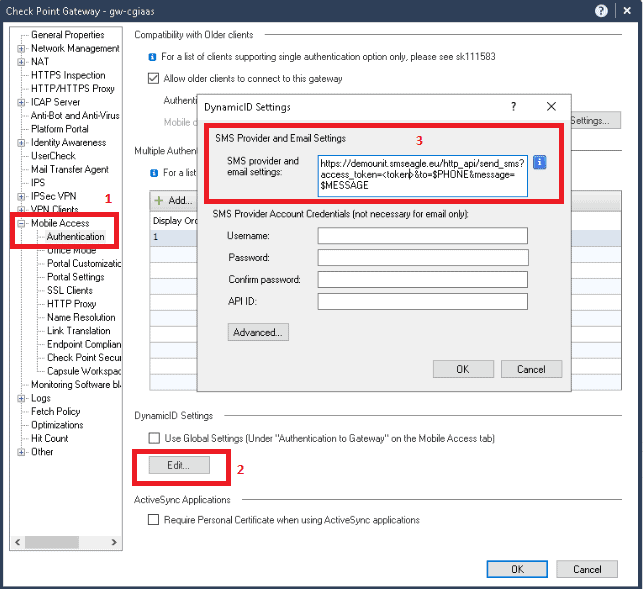
Task: Expand IPSec VPN tree node
Action: coord(21,196)
